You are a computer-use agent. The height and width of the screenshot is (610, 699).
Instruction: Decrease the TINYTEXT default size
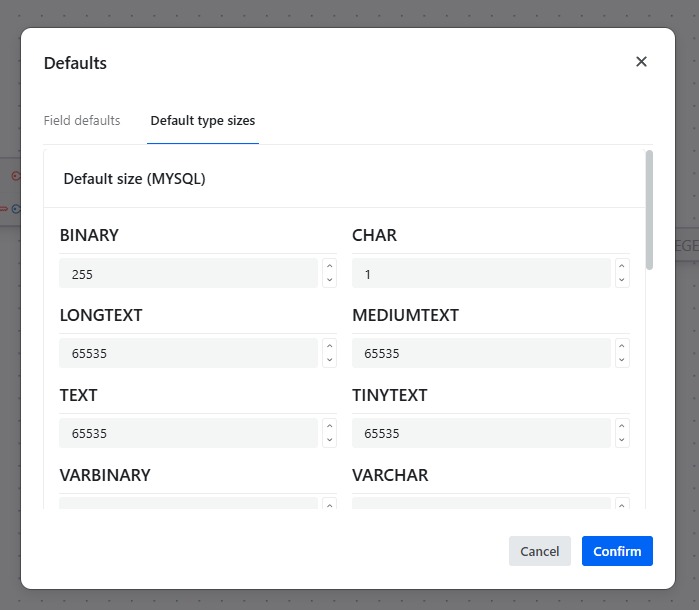click(x=622, y=440)
